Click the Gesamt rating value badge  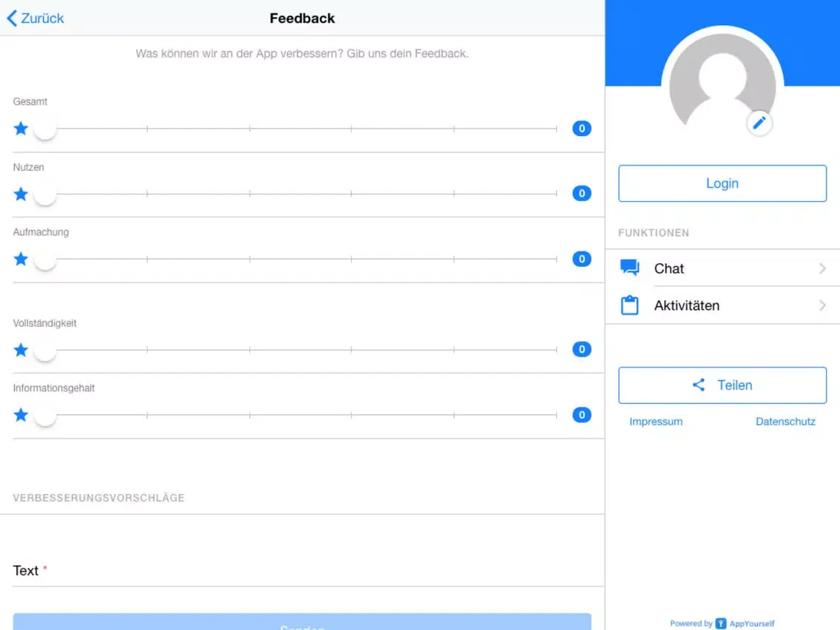582,129
